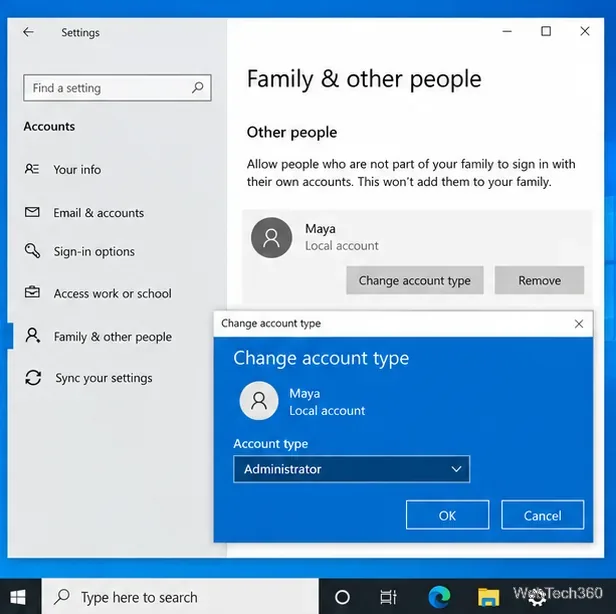Maximize the Settings window
616x614 pixels.
click(x=546, y=31)
